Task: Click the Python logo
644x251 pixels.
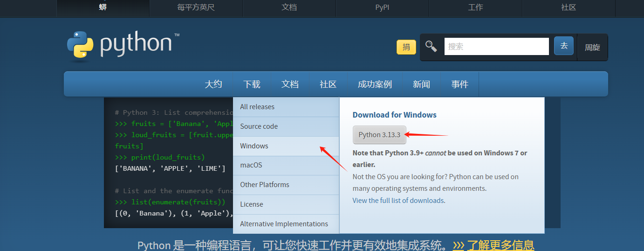Action: (x=123, y=46)
